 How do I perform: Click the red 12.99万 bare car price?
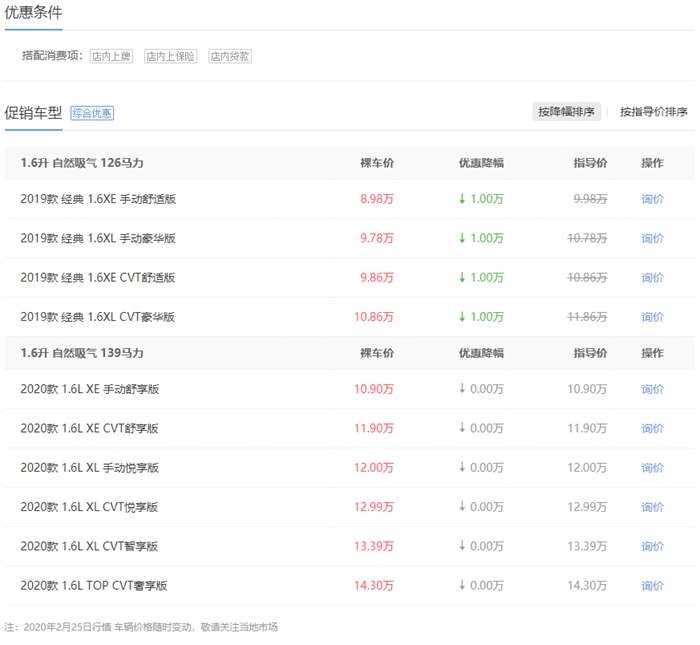pyautogui.click(x=374, y=507)
